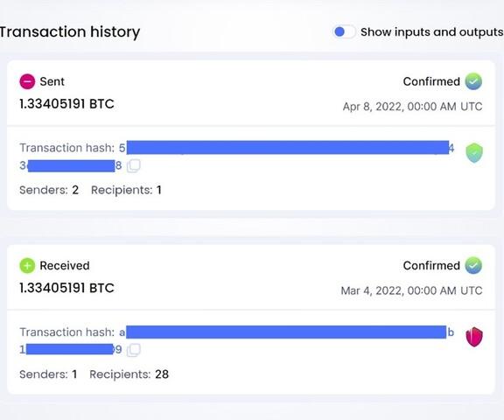
Task: Toggle the Show inputs and outputs switch
Action: (x=344, y=31)
